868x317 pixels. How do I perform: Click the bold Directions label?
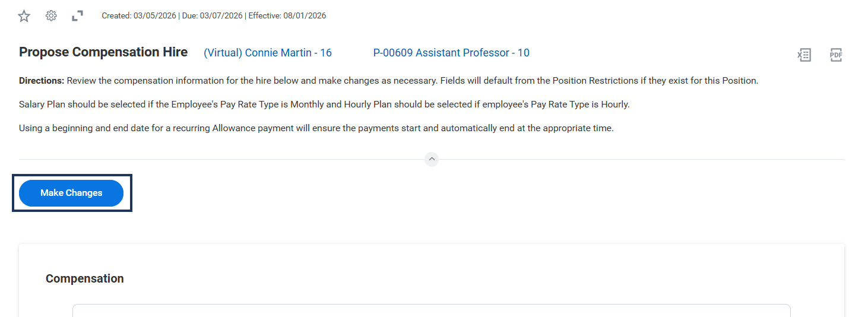[x=41, y=81]
